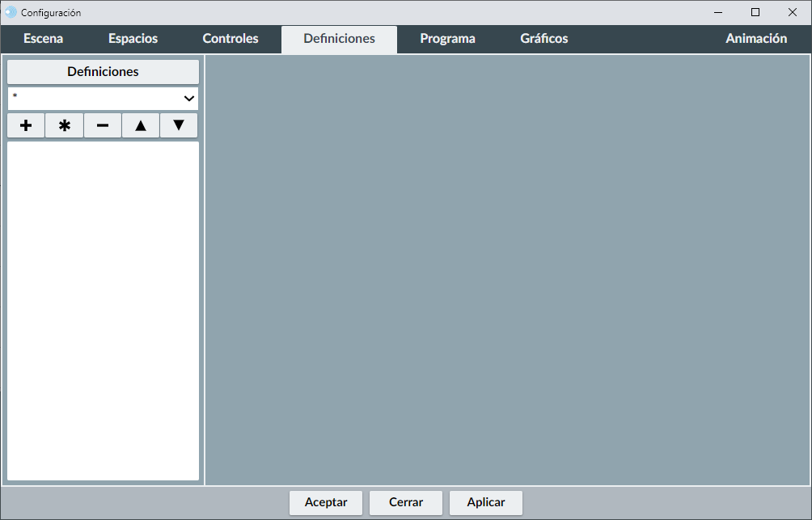Open the Gráficos tab
812x520 pixels.
tap(543, 39)
